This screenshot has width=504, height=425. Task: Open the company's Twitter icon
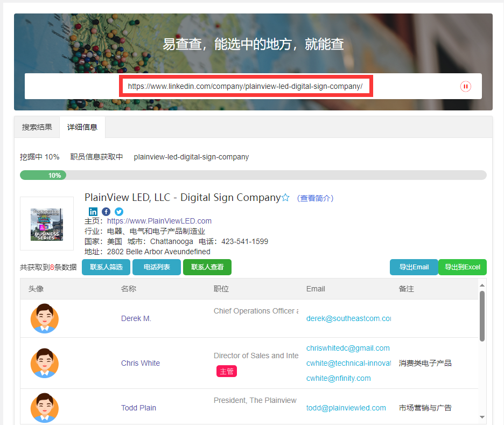click(x=119, y=212)
